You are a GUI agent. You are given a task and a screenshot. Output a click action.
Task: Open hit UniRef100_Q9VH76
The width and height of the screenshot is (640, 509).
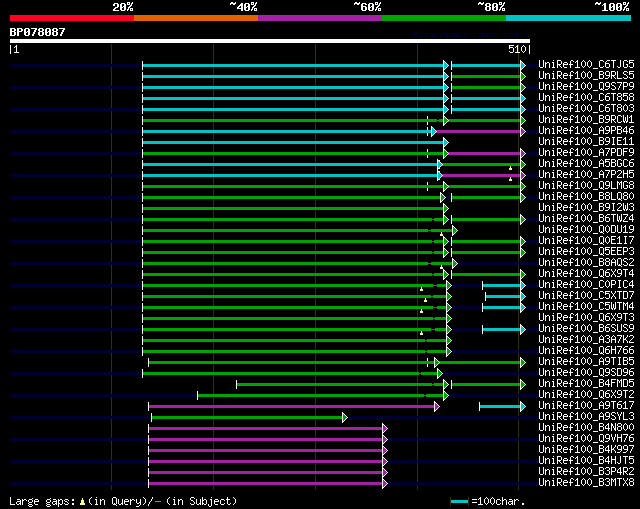(x=586, y=439)
